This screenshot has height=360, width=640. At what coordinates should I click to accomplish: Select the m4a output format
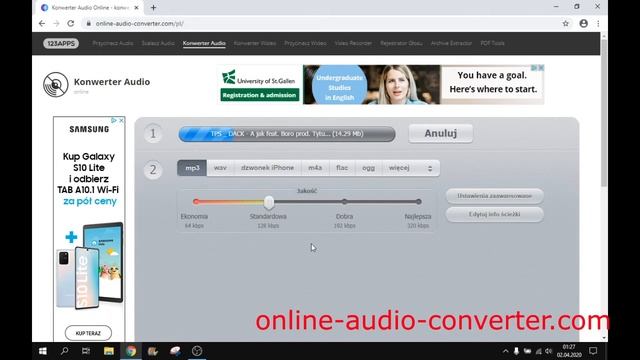315,168
